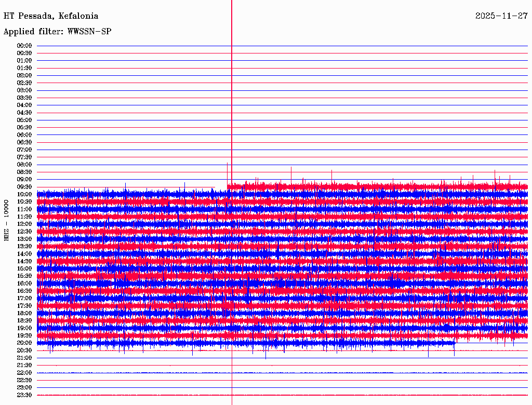
Task: Select the 00:30 time label
Action: point(24,53)
